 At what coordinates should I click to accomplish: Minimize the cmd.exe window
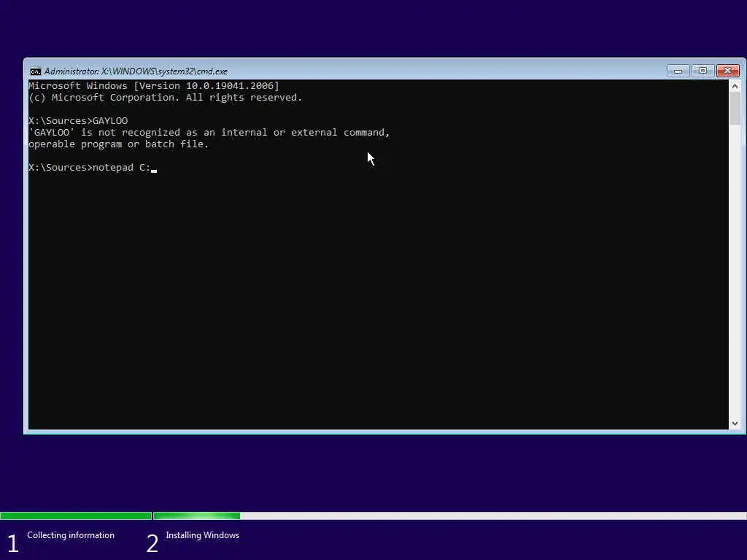pyautogui.click(x=678, y=71)
